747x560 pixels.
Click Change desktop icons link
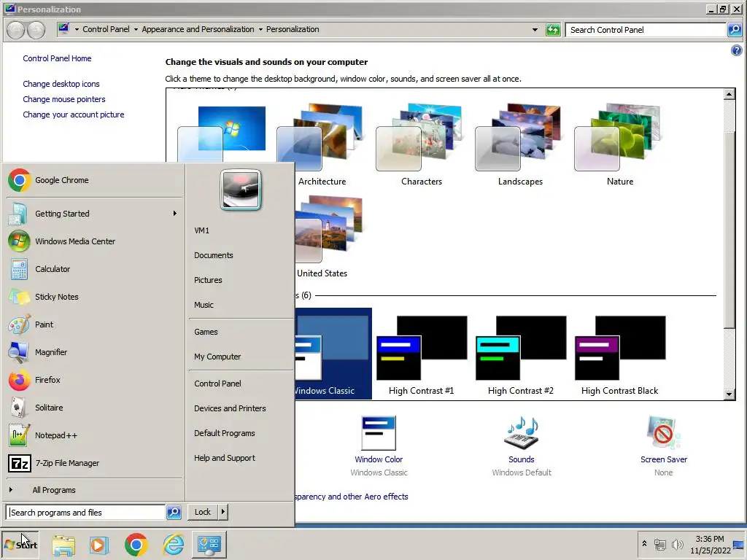[61, 84]
